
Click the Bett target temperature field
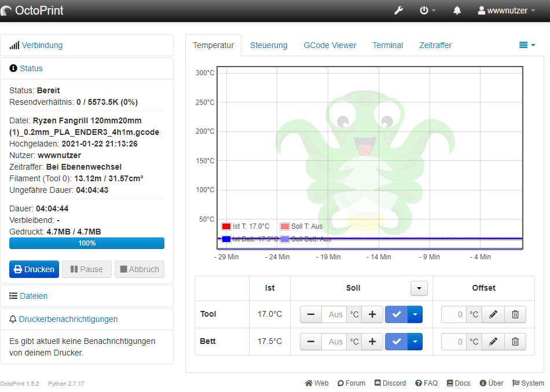point(334,342)
